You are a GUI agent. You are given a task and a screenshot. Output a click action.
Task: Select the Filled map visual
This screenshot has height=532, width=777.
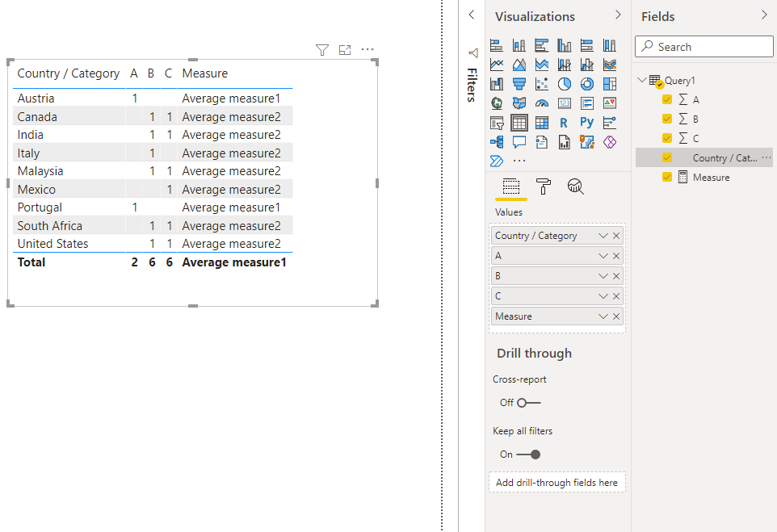point(519,103)
